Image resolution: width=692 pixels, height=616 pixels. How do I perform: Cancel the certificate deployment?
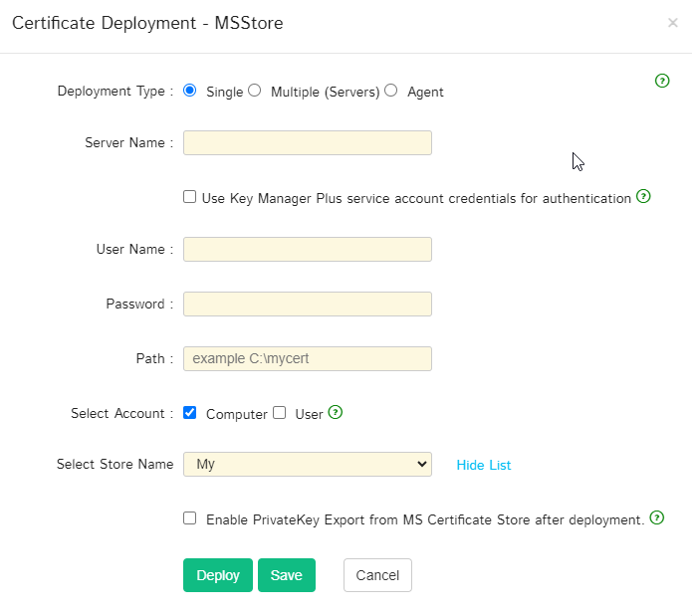pos(377,575)
